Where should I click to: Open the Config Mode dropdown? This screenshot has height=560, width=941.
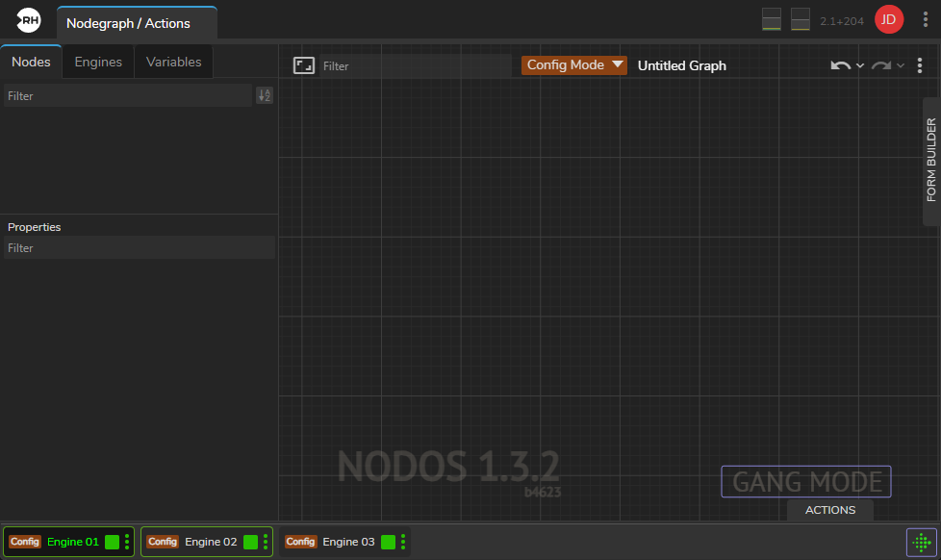click(574, 65)
